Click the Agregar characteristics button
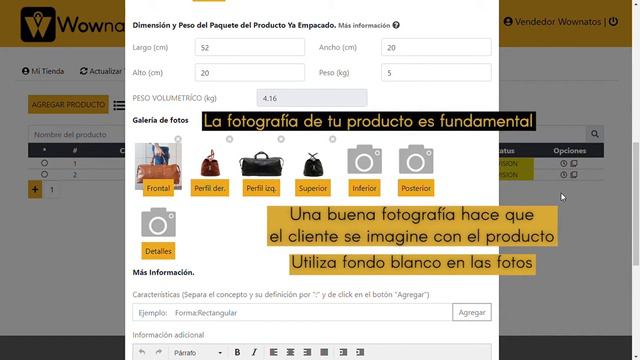This screenshot has width=640, height=360. coord(472,312)
